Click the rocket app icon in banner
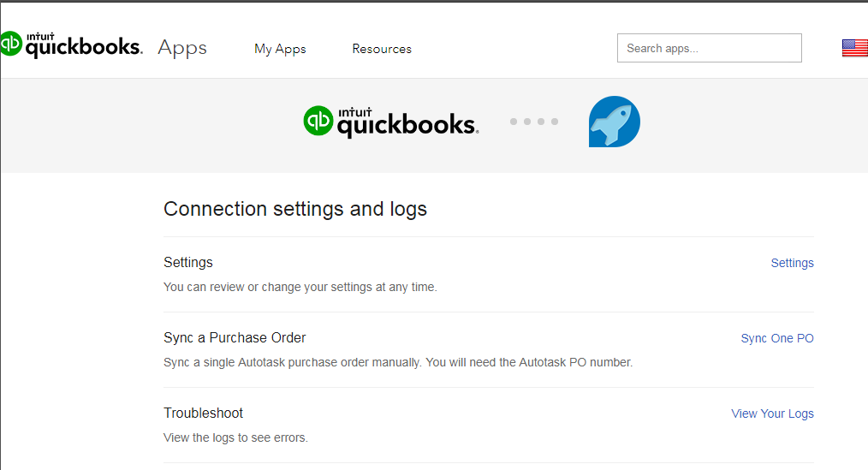 pyautogui.click(x=615, y=122)
